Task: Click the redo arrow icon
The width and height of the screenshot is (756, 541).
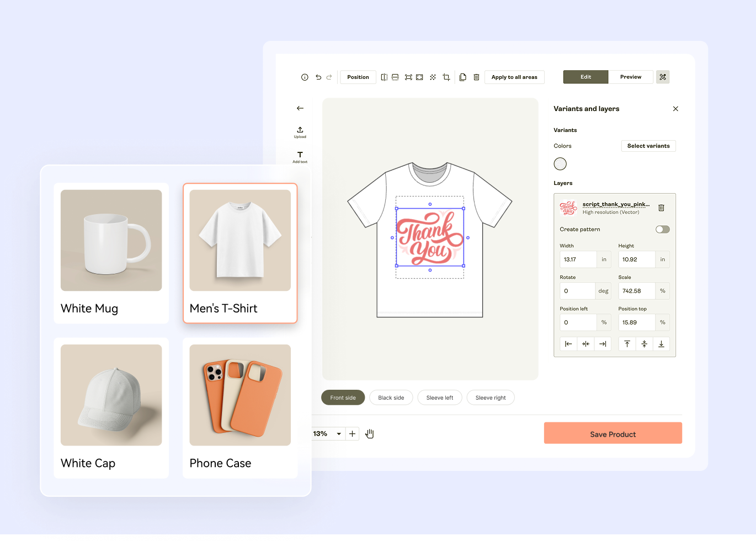Action: coord(329,77)
